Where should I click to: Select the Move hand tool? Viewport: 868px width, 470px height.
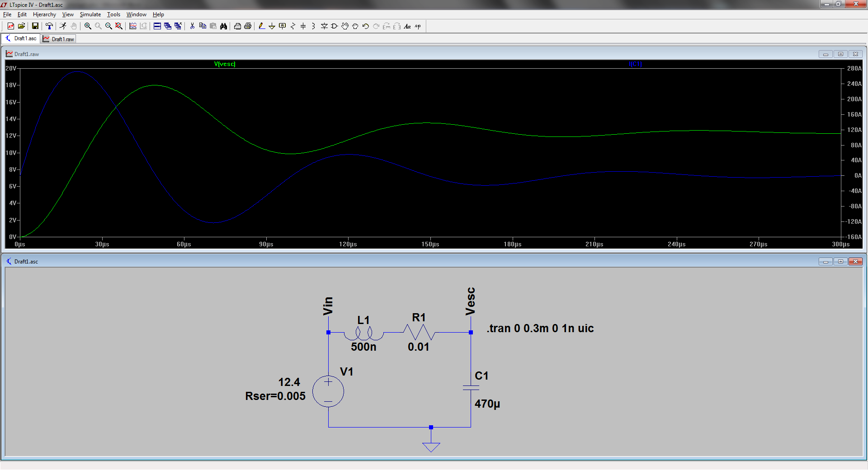345,26
